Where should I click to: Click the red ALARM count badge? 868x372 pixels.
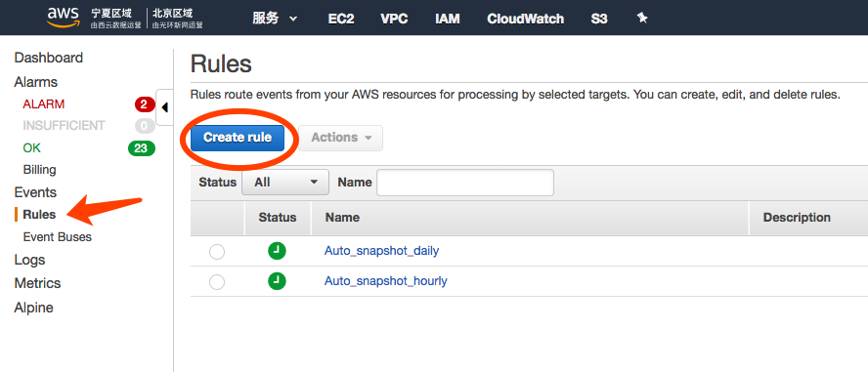[145, 103]
